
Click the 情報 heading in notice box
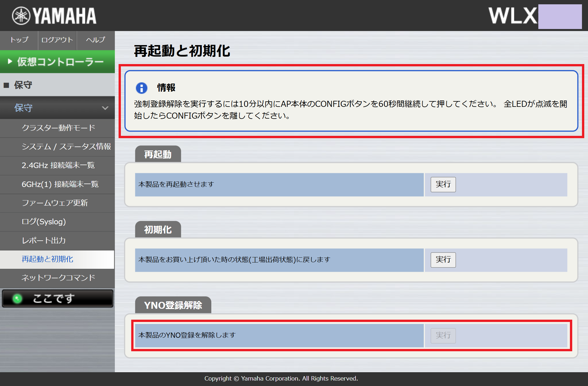[166, 88]
